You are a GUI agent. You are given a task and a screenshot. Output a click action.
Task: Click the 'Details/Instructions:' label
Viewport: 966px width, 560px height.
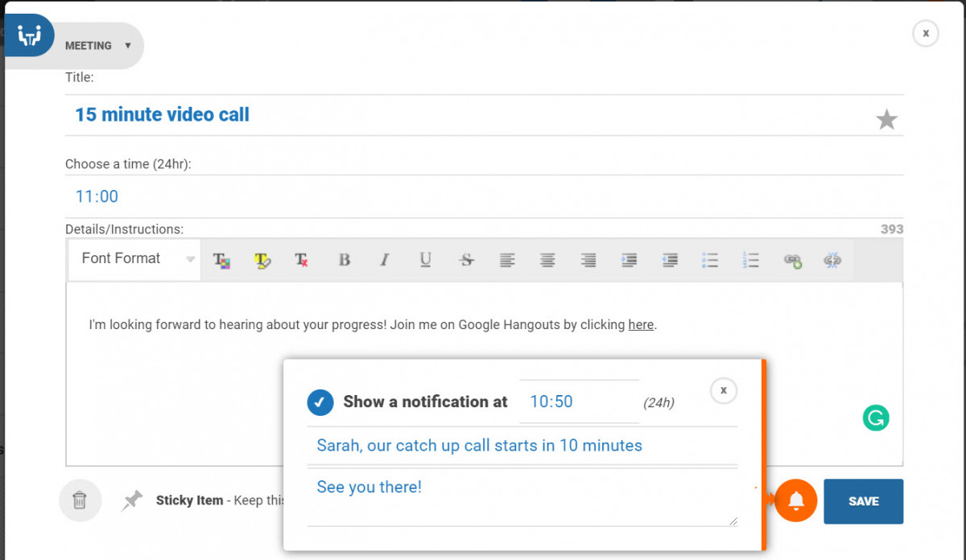coord(124,229)
